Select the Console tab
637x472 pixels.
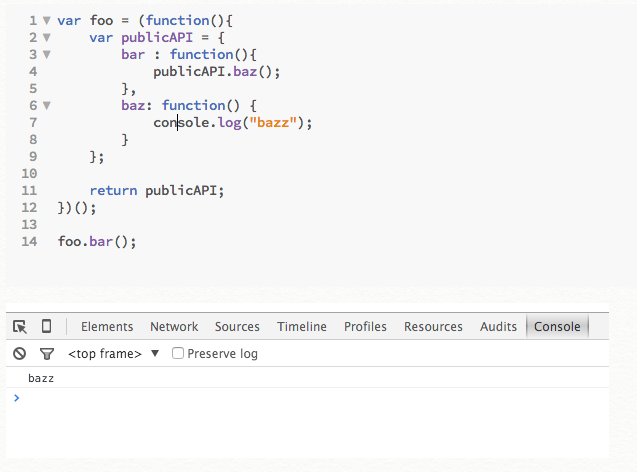point(557,327)
